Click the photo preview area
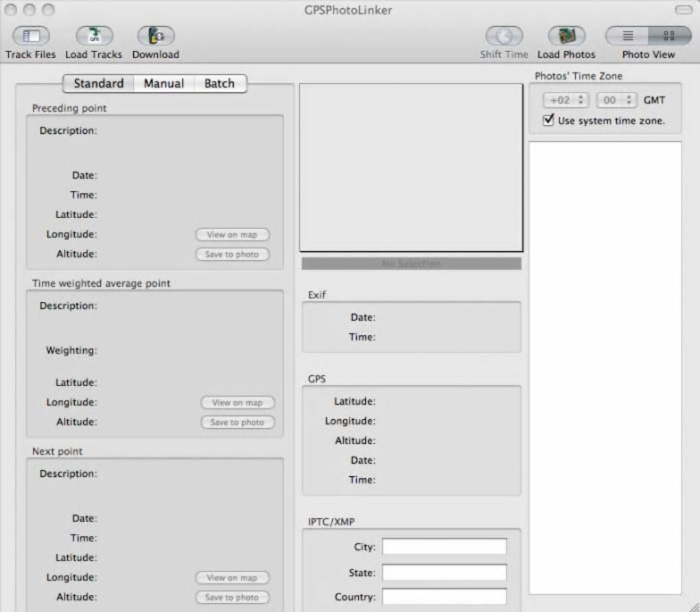700x612 pixels. click(x=411, y=167)
